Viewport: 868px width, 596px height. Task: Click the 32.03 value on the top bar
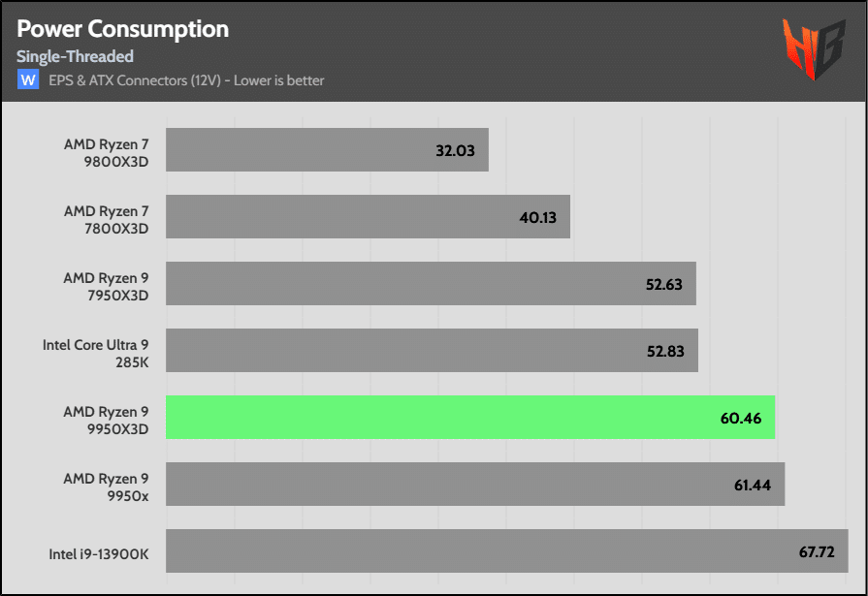pos(456,151)
